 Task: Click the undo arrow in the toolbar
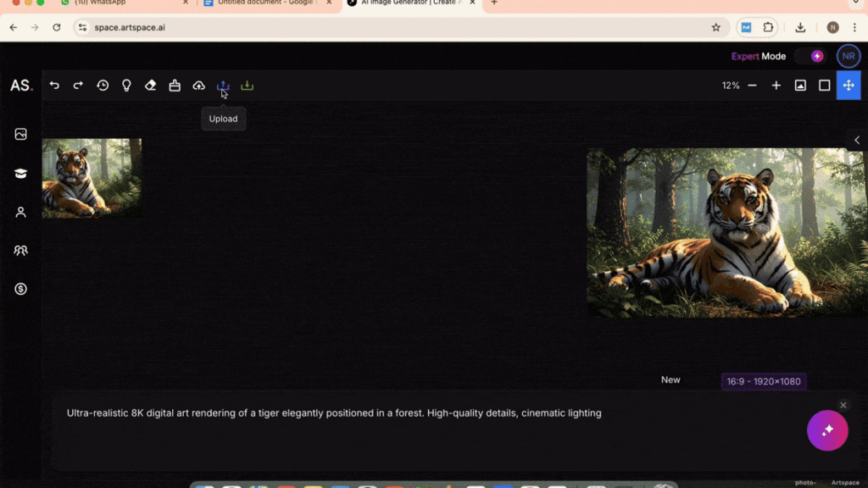pyautogui.click(x=54, y=86)
